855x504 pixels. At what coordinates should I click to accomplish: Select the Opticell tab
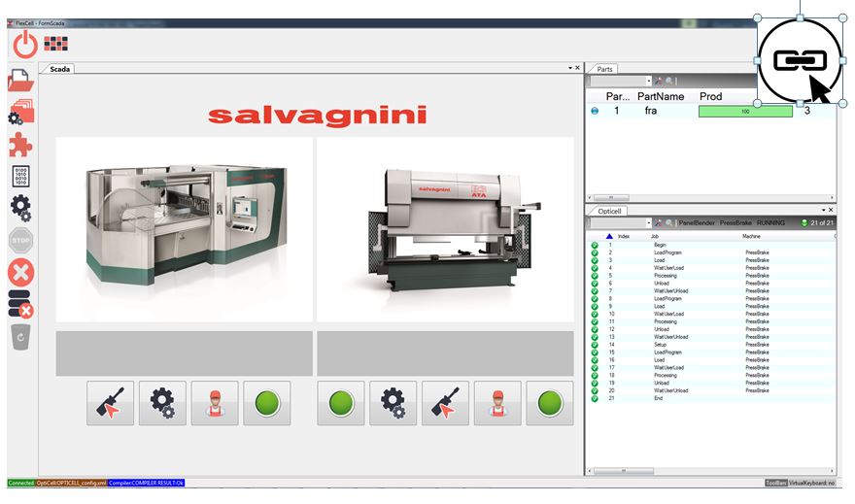pyautogui.click(x=609, y=211)
